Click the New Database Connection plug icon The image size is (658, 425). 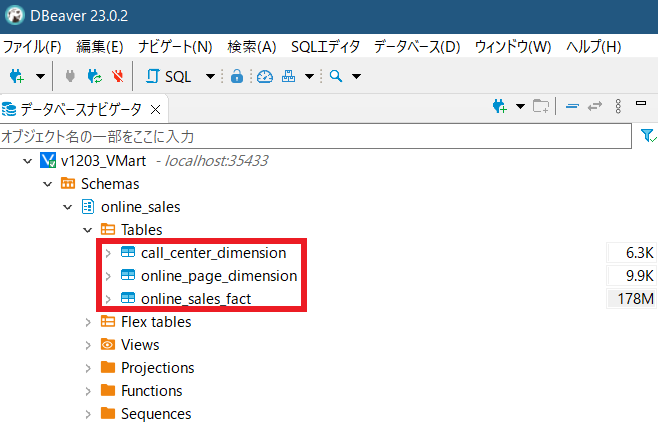click(x=17, y=76)
